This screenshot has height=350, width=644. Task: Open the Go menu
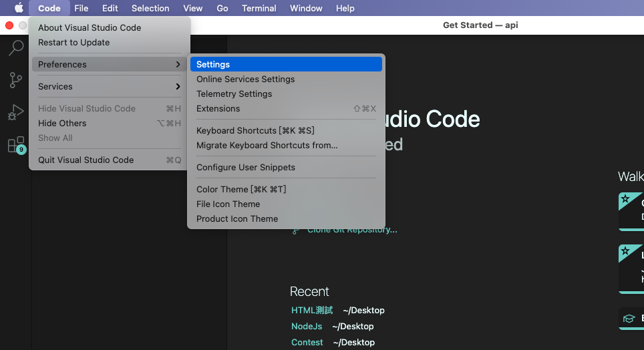coord(222,8)
